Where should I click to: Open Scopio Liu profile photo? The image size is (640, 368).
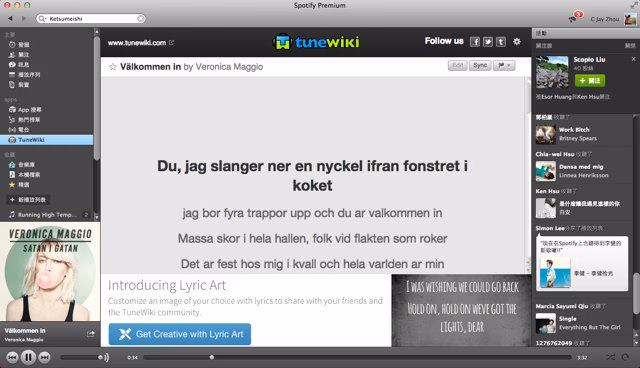[x=552, y=72]
